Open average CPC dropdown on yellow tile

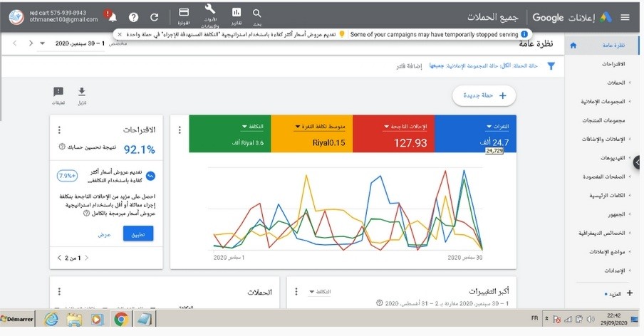point(320,127)
